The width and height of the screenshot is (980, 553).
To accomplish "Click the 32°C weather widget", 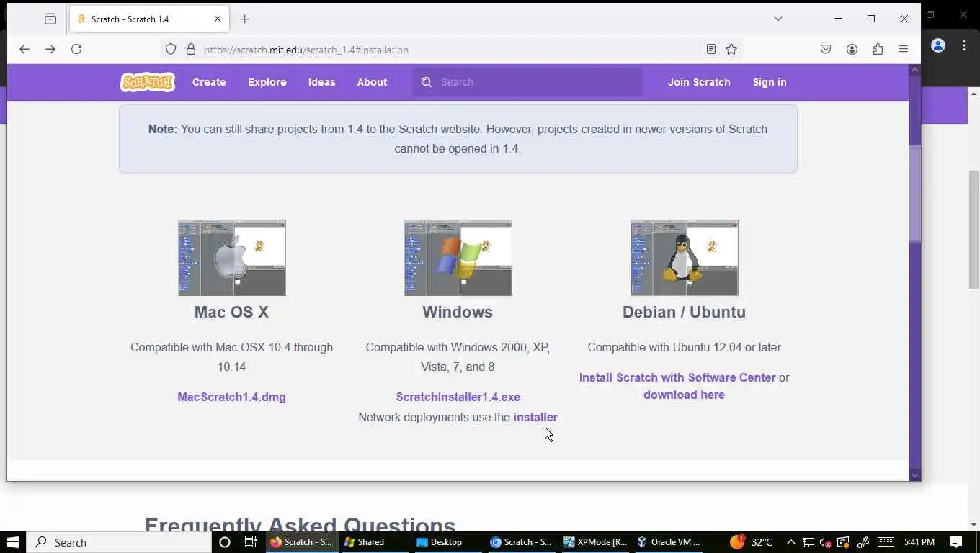I will click(752, 542).
